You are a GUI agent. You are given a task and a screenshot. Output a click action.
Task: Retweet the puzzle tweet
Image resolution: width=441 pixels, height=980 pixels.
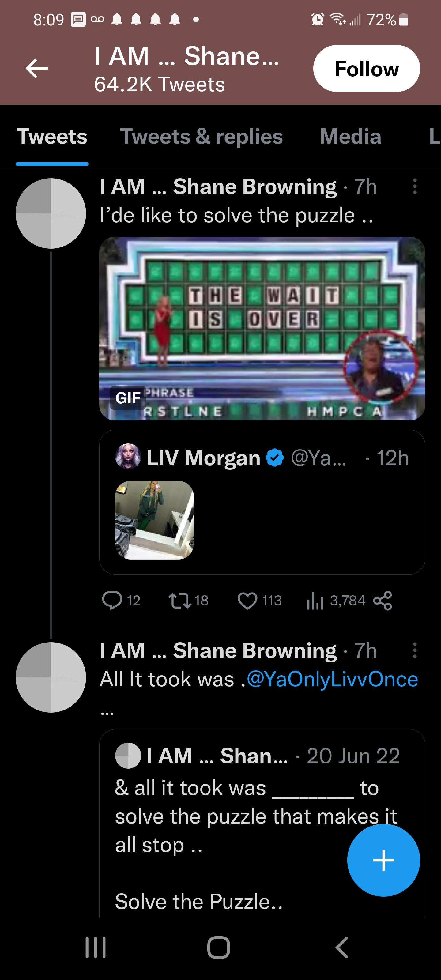pyautogui.click(x=179, y=600)
